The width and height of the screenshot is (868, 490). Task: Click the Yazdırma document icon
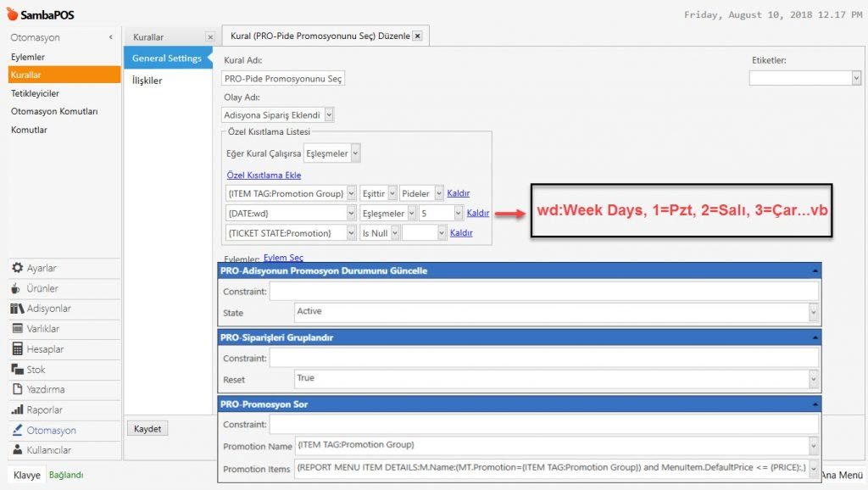click(18, 389)
